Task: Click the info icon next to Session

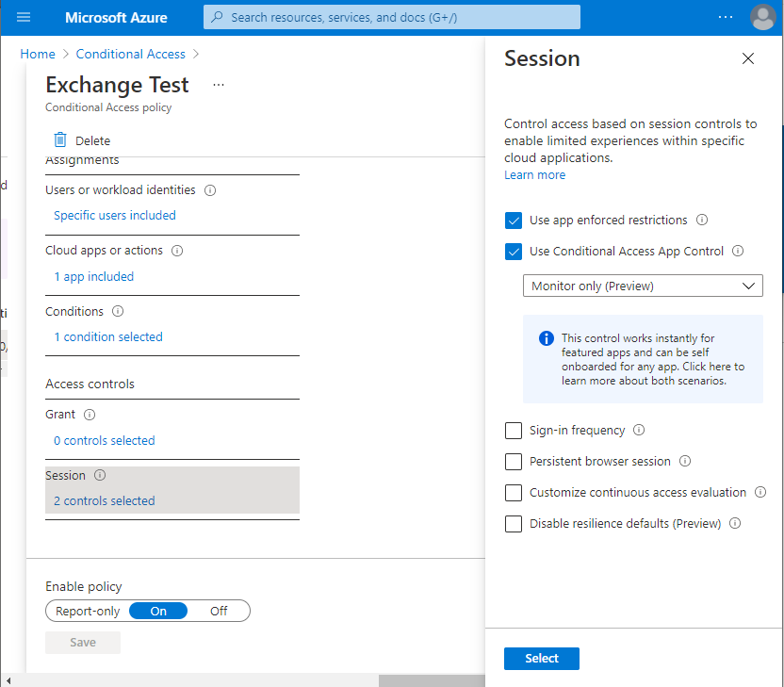Action: coord(100,475)
